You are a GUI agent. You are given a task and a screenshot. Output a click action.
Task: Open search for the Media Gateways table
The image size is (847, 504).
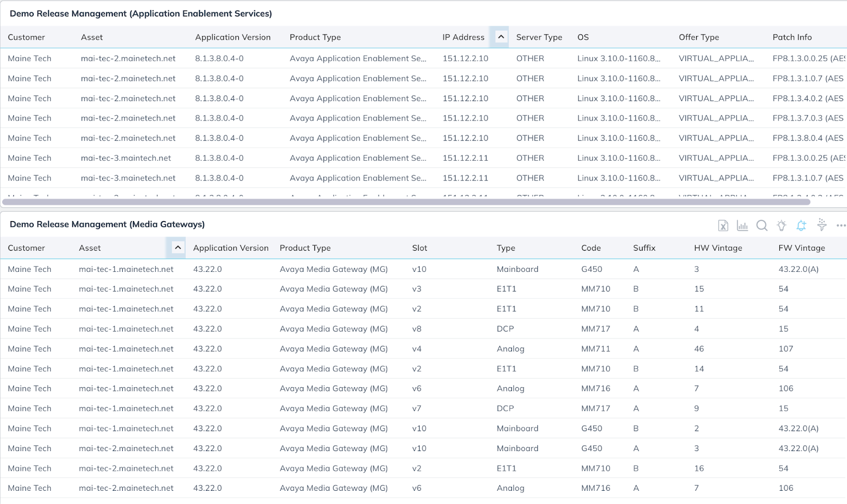coord(762,225)
